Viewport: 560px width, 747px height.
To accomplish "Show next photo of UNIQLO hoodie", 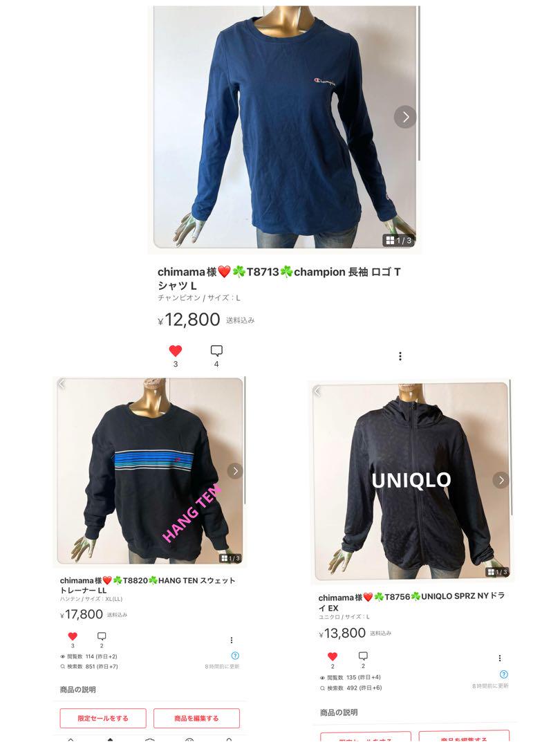I will (501, 480).
